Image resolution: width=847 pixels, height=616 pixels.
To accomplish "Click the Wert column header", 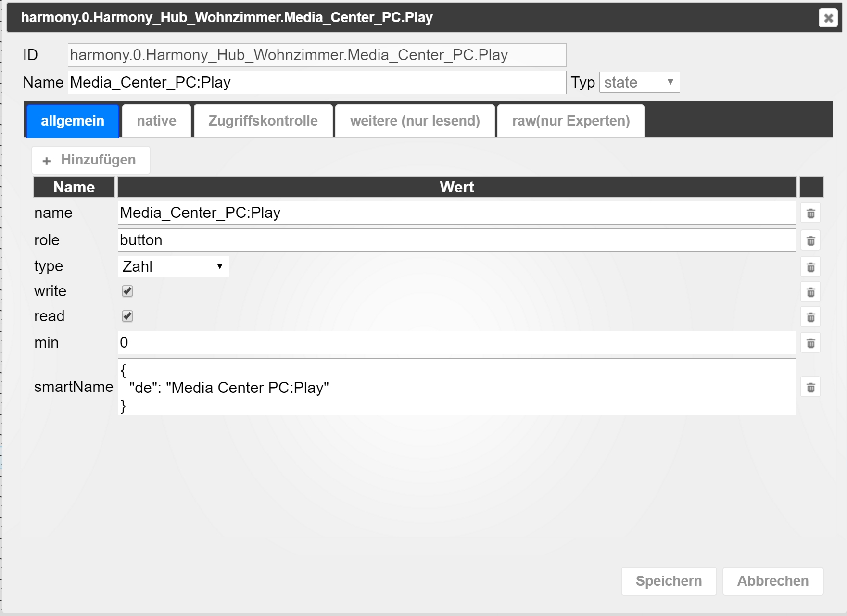I will [457, 187].
